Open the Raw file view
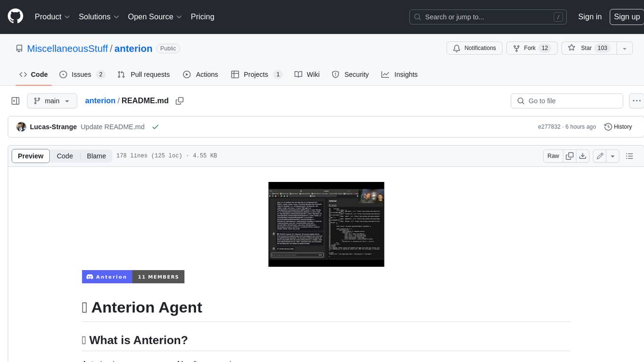Image resolution: width=644 pixels, height=362 pixels. 553,156
